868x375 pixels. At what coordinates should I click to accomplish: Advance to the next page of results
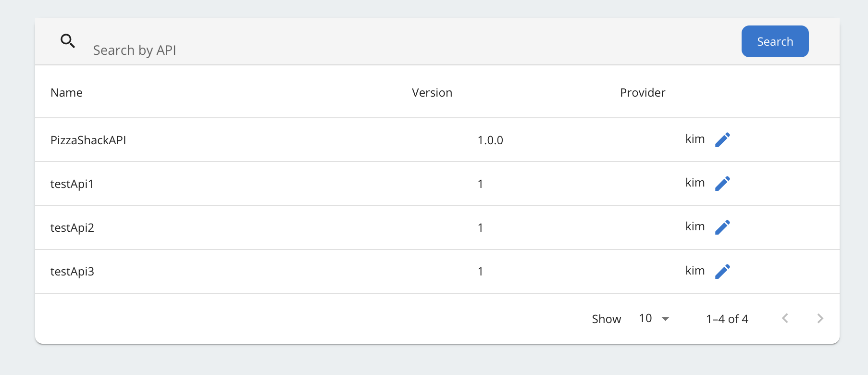820,318
